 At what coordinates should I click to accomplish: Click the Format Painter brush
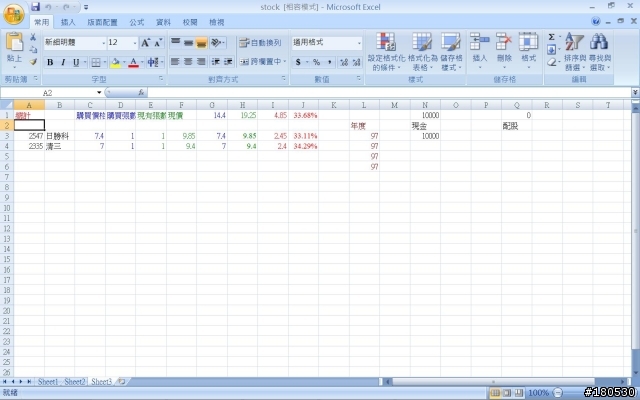click(33, 62)
